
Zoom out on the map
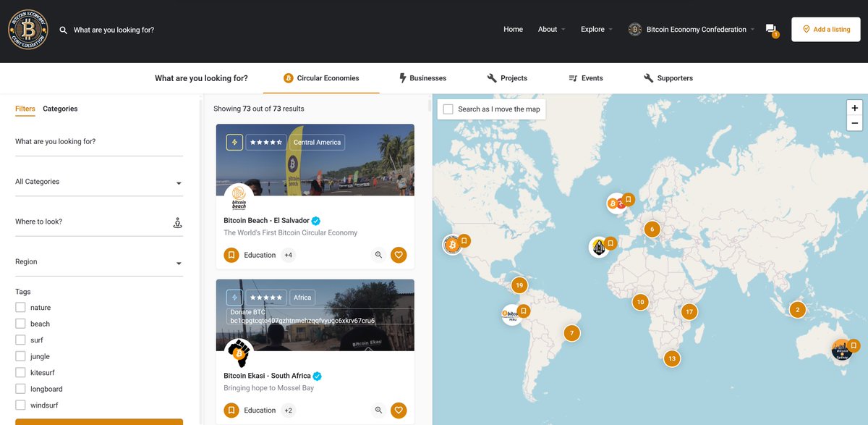coord(854,124)
